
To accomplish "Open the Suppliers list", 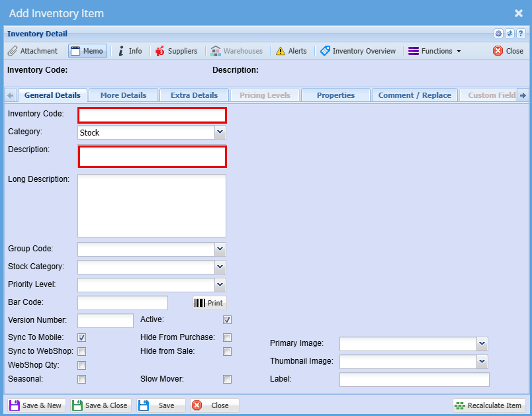I will tap(177, 51).
